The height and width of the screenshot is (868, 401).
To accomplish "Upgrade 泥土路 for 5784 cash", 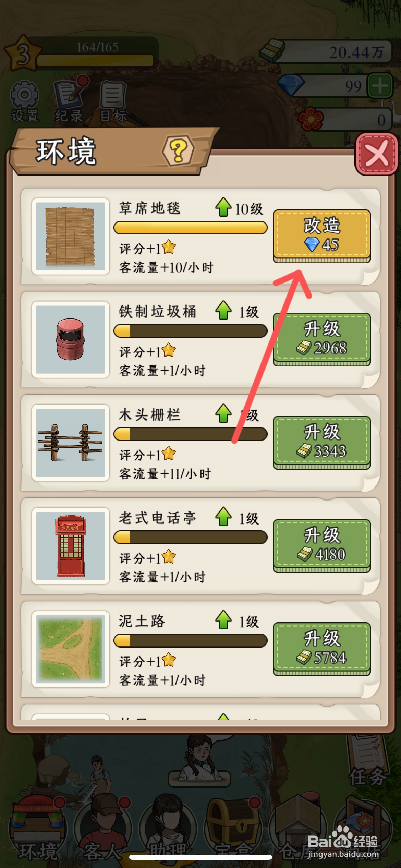I will coord(321,649).
